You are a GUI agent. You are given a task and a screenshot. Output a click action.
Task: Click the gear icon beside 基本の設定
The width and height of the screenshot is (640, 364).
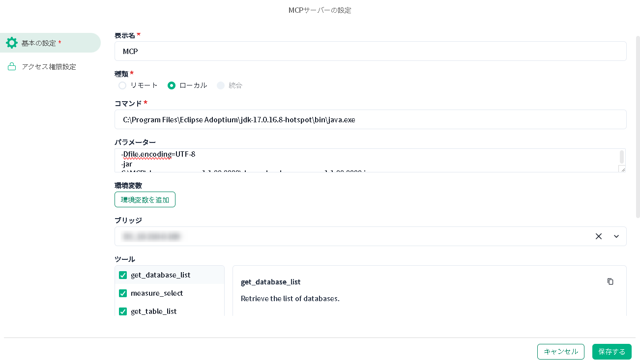[12, 43]
